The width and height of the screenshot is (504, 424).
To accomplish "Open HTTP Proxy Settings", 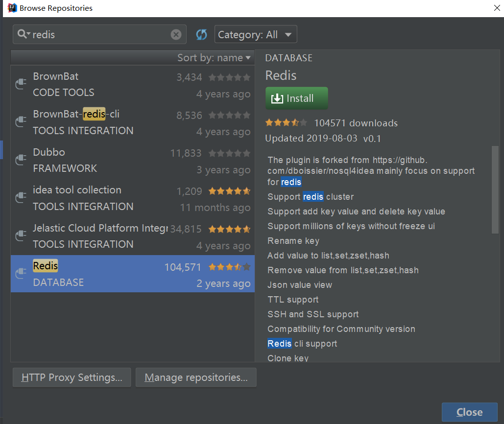I will pyautogui.click(x=72, y=377).
